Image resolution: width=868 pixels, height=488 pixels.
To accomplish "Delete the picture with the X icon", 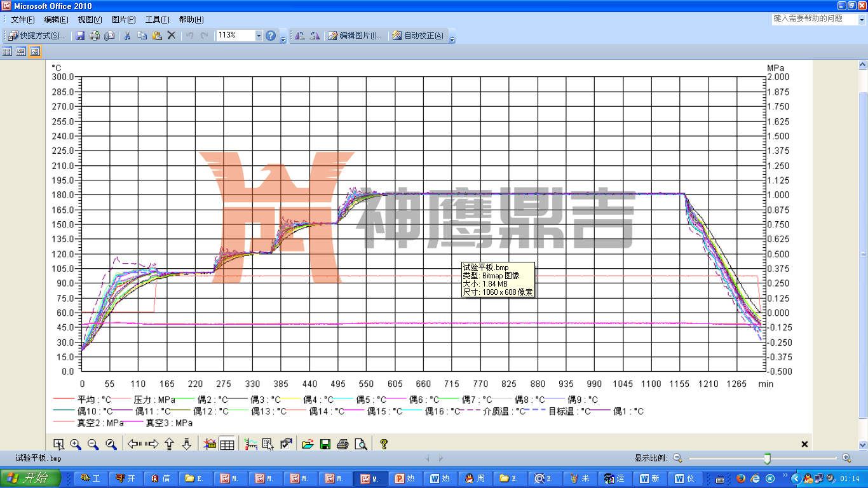I will click(171, 36).
